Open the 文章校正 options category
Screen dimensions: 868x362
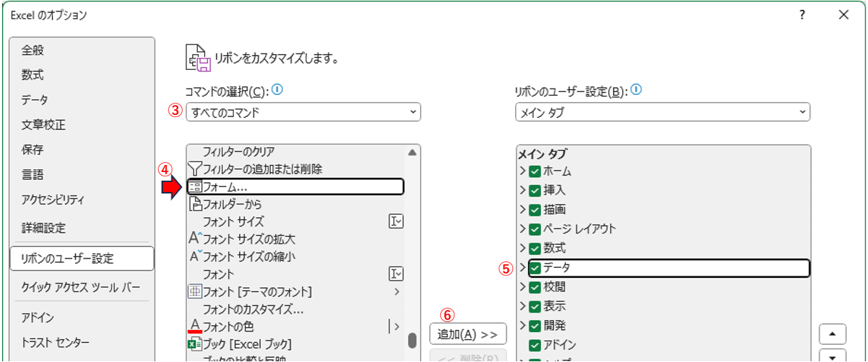click(x=82, y=125)
